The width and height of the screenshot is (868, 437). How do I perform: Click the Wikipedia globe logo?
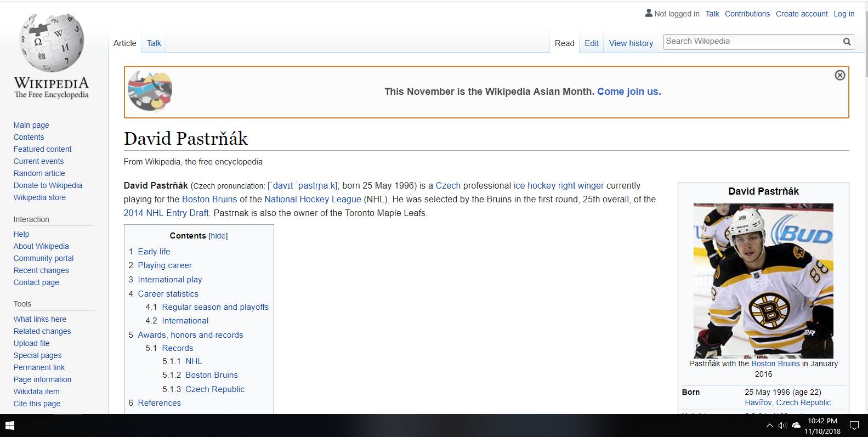point(52,43)
